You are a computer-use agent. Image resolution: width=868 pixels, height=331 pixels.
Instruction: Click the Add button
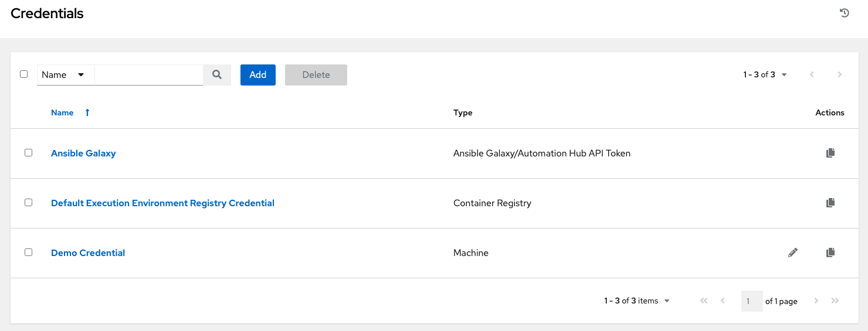pyautogui.click(x=257, y=75)
